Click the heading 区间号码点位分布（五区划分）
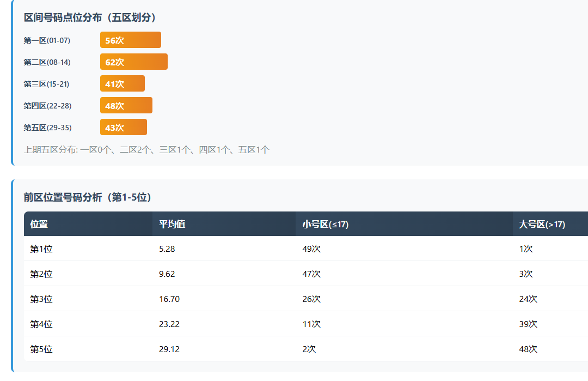The height and width of the screenshot is (381, 588). click(90, 17)
